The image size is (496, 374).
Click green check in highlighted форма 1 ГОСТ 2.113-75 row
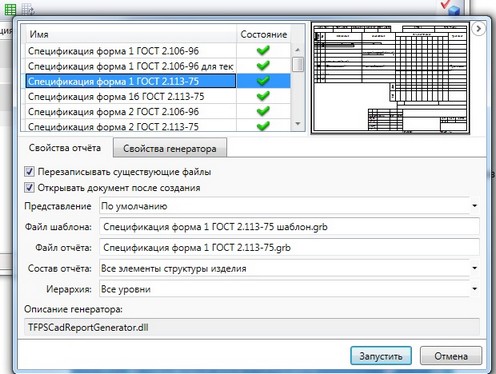(263, 81)
